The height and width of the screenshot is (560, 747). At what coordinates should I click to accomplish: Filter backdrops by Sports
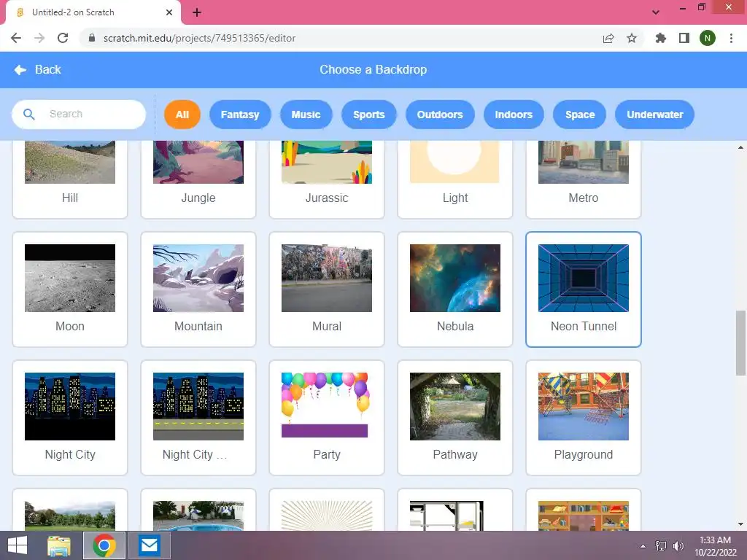[x=368, y=114]
